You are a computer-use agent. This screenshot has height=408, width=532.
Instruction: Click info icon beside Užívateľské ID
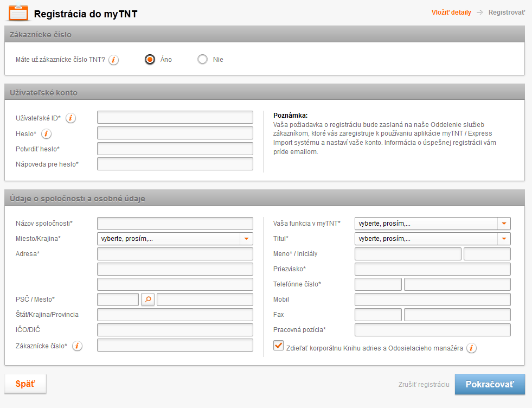tap(70, 118)
